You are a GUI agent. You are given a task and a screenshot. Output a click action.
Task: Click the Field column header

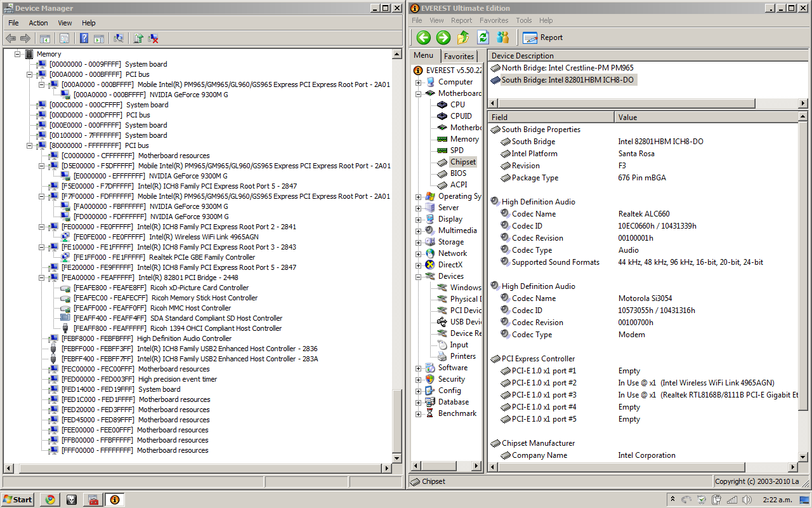click(x=551, y=117)
